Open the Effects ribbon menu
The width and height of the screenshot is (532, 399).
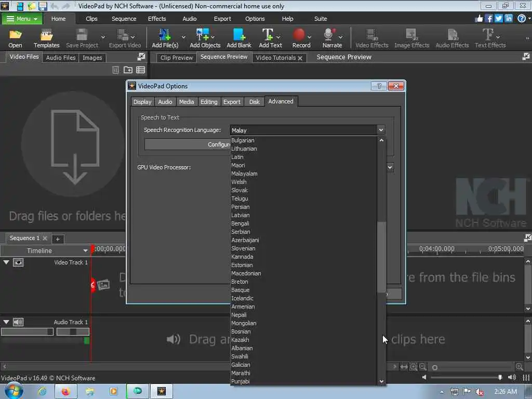point(157,19)
